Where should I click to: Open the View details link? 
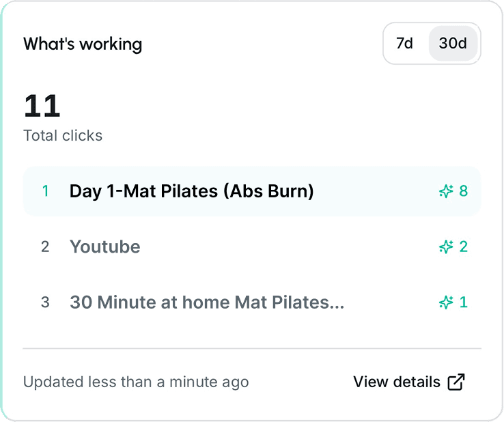pyautogui.click(x=397, y=382)
